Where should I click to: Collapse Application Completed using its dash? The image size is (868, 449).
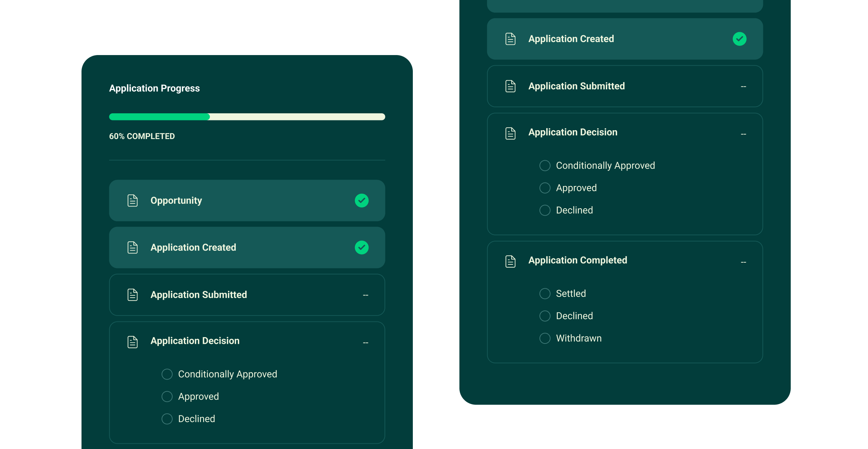coord(743,262)
